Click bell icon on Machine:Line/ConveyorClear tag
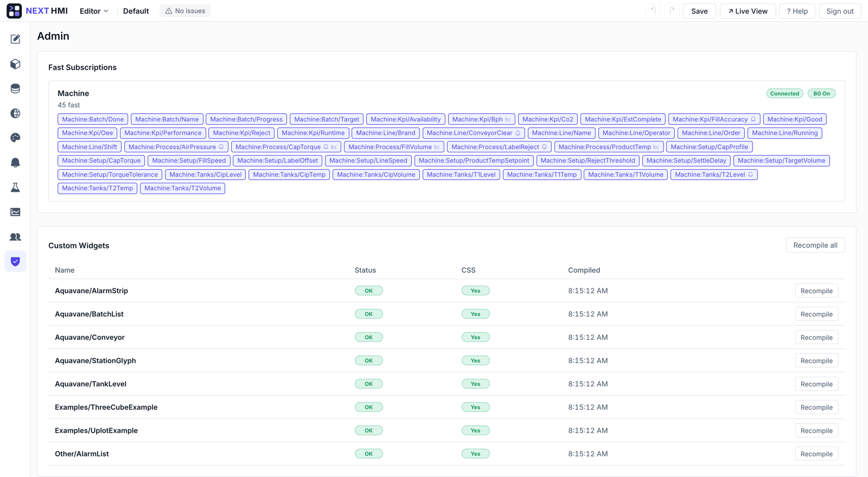 [x=518, y=133]
